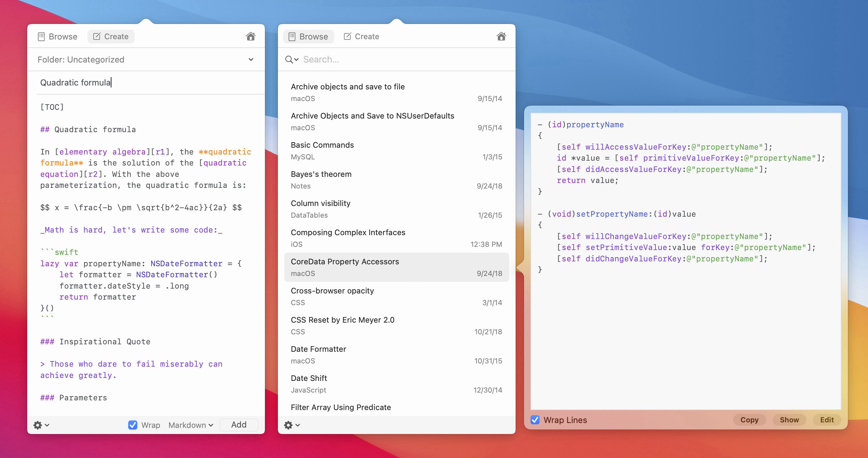This screenshot has height=458, width=868.
Task: Select 'Composing Complex Interfaces' snippet
Action: click(x=396, y=238)
